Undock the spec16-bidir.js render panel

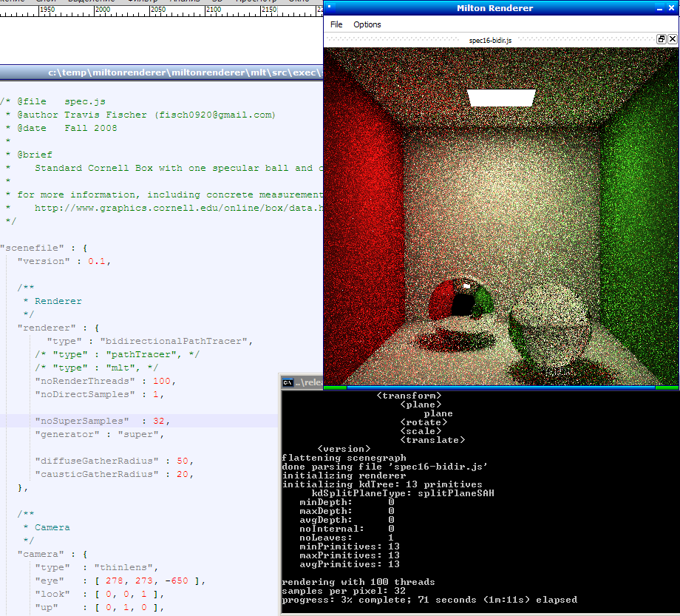pos(662,39)
